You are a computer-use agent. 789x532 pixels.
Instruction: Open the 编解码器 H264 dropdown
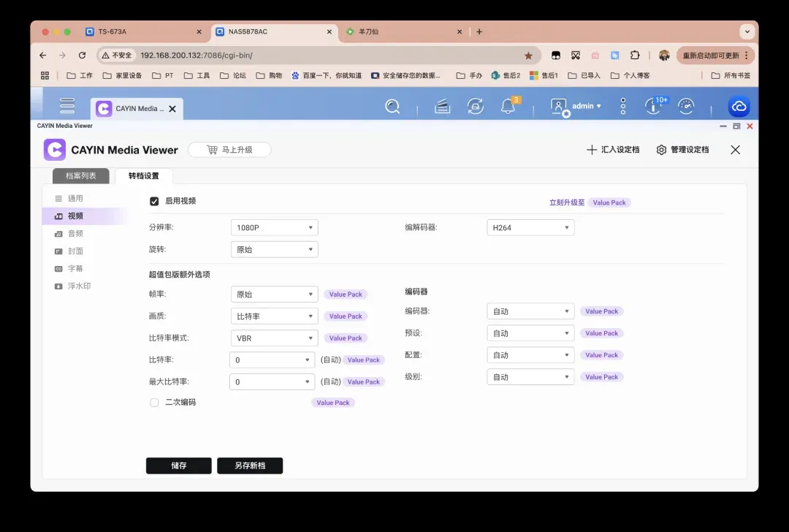point(530,228)
